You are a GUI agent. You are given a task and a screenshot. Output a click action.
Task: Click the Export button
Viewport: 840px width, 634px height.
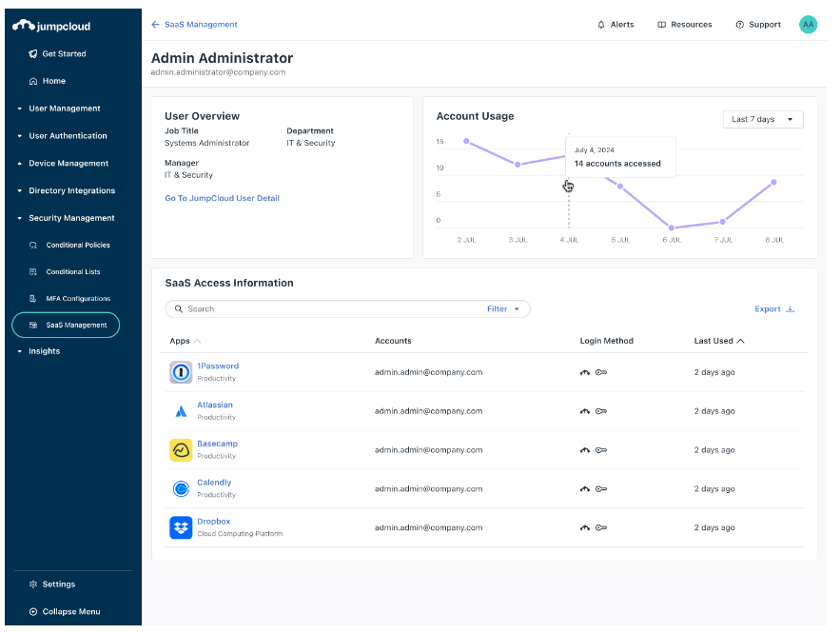click(773, 309)
